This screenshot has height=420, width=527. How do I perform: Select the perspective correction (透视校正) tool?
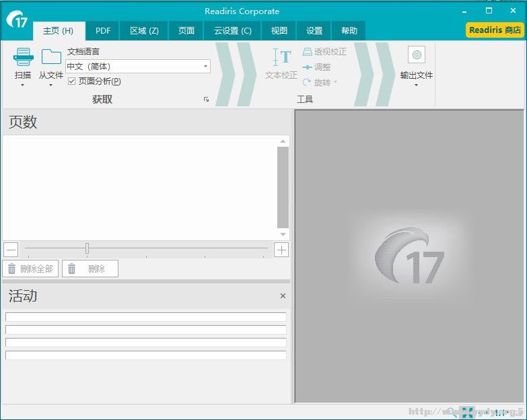pos(324,52)
